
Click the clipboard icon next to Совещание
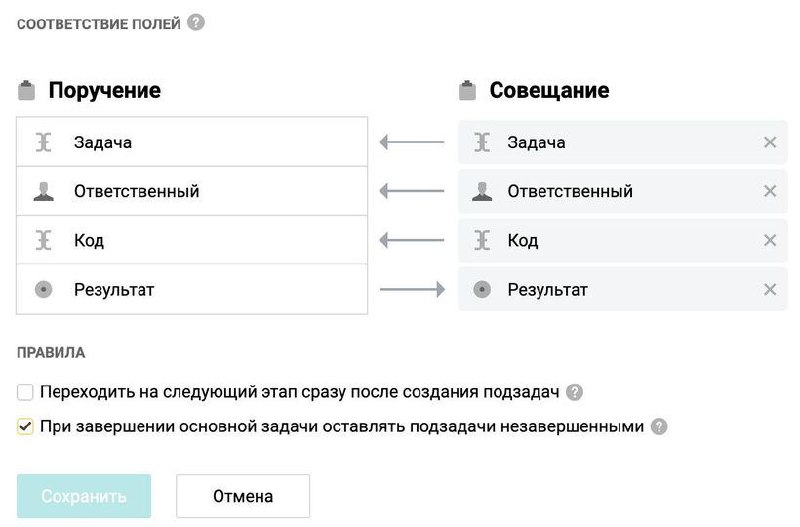point(467,91)
